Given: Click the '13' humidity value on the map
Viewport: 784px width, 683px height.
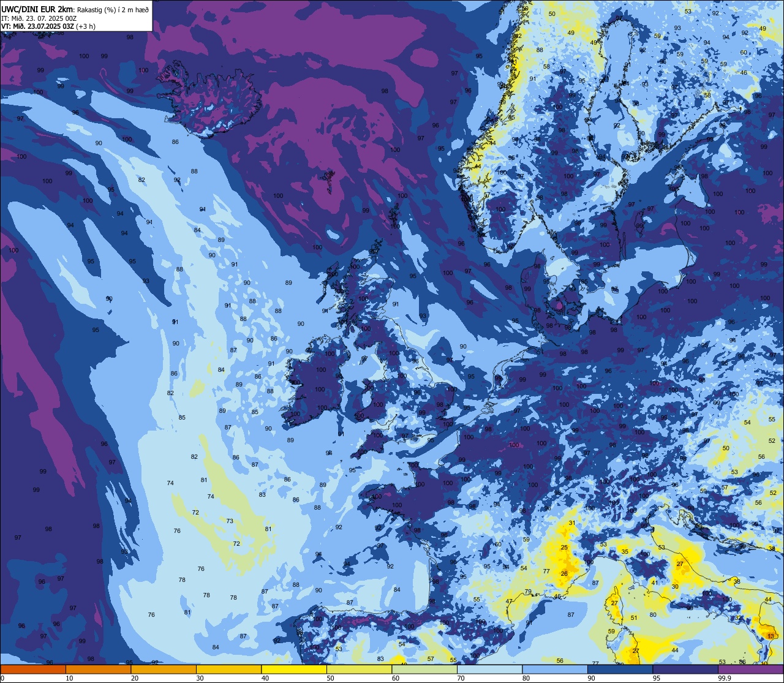Looking at the screenshot, I should coord(770,636).
